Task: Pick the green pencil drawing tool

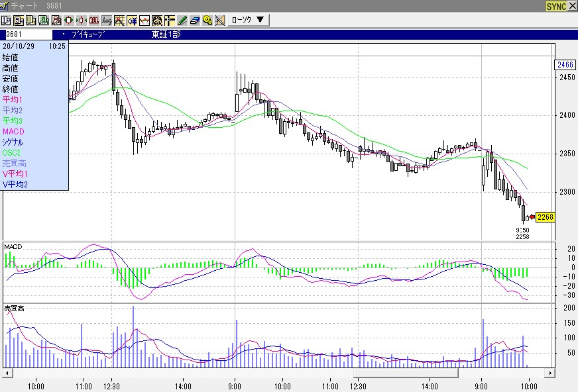Action: [x=182, y=20]
